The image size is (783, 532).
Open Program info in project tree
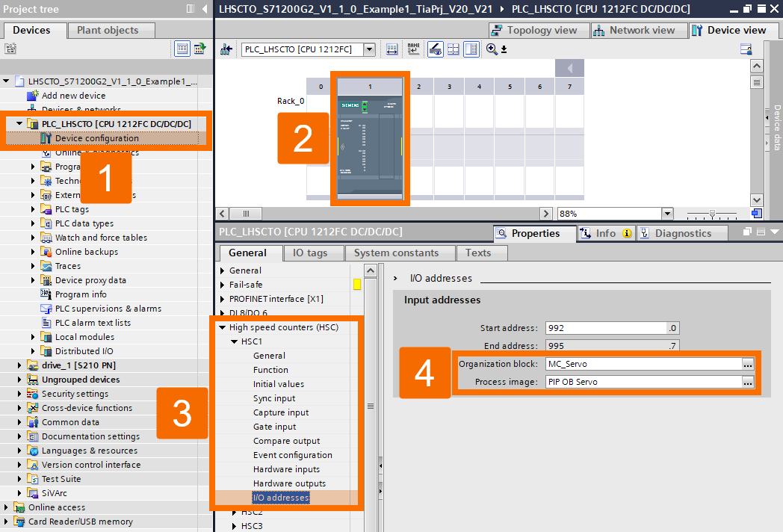[81, 294]
